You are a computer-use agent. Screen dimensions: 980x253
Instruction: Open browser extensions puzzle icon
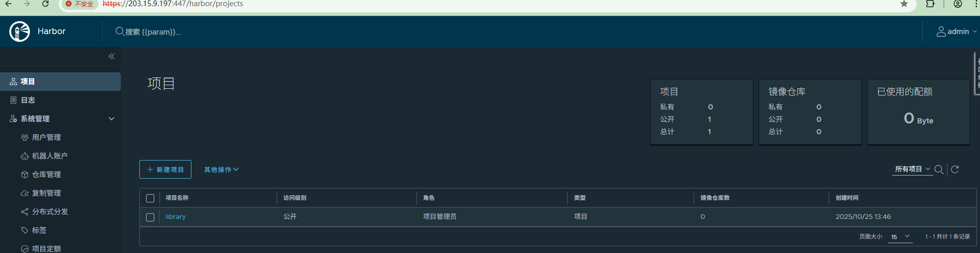tap(930, 4)
